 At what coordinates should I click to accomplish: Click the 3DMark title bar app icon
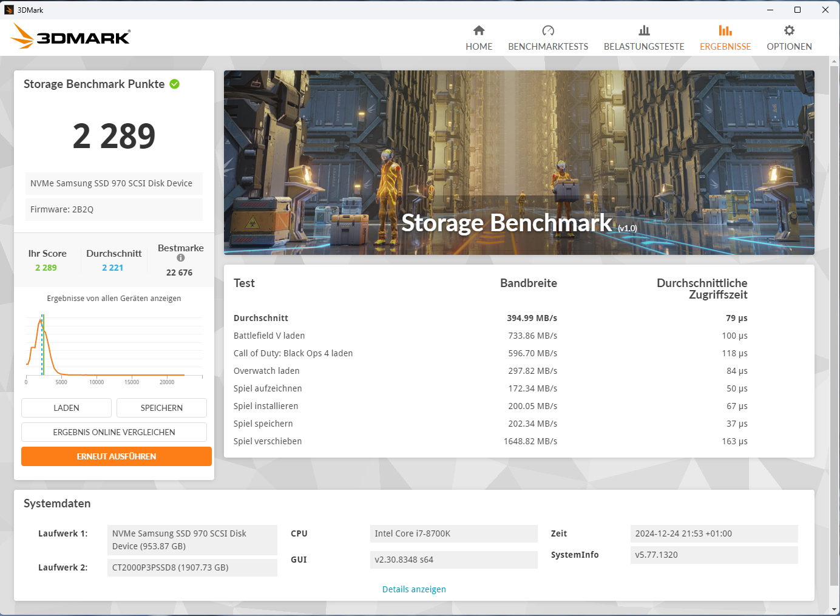click(9, 10)
